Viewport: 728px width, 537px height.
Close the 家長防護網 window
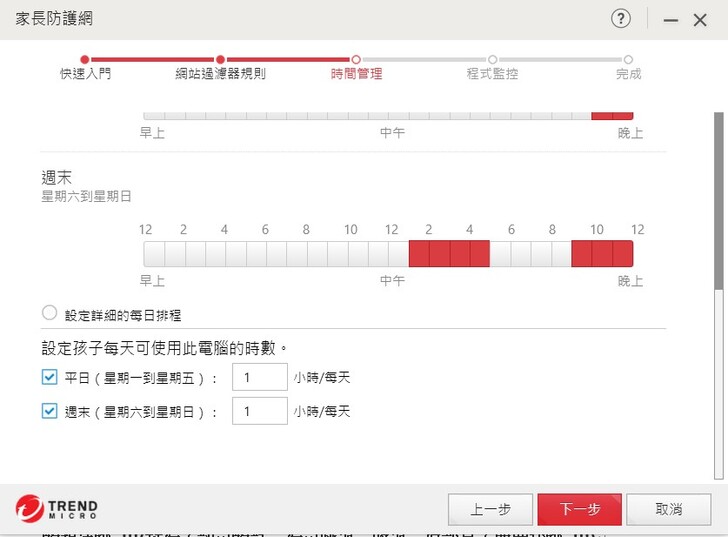[700, 20]
